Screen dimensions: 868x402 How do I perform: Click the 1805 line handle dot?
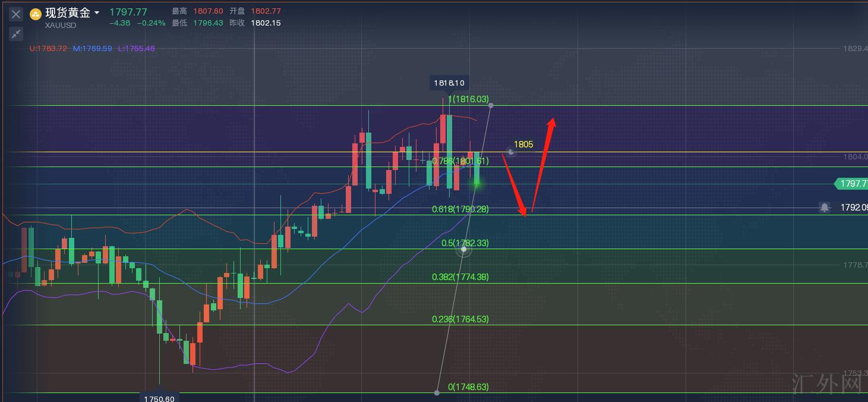point(510,152)
